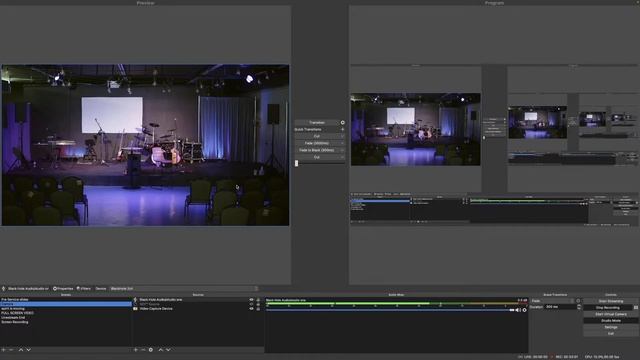Open Fade (300ms) quick transition dropdown arrow
Image resolution: width=640 pixels, height=360 pixels.
[342, 143]
